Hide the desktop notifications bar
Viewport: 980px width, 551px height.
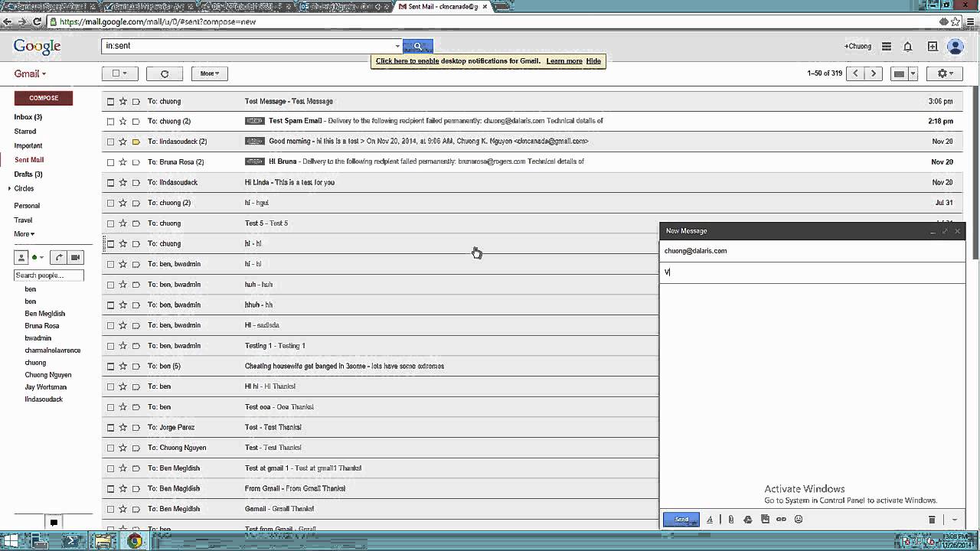tap(593, 61)
